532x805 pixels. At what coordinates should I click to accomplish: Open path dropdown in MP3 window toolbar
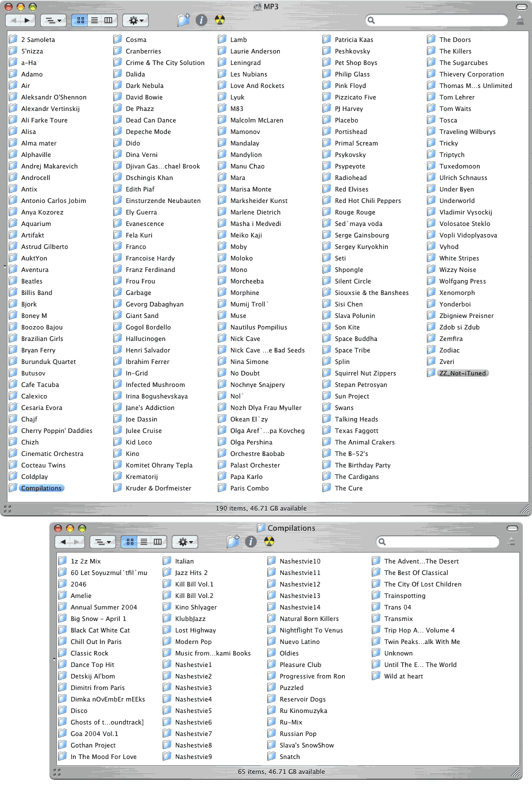pos(53,20)
